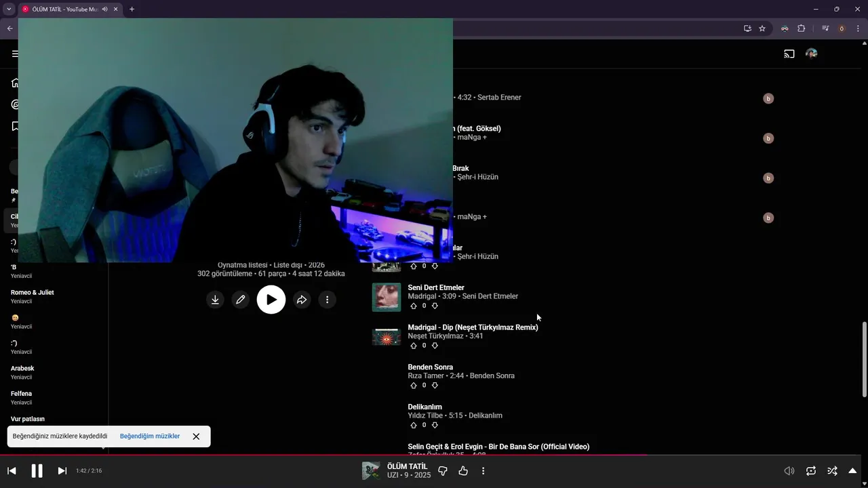The image size is (868, 488).
Task: Upvote Madrigal - Dip (Neşet Türkyılmaz Remix)
Action: (x=414, y=346)
